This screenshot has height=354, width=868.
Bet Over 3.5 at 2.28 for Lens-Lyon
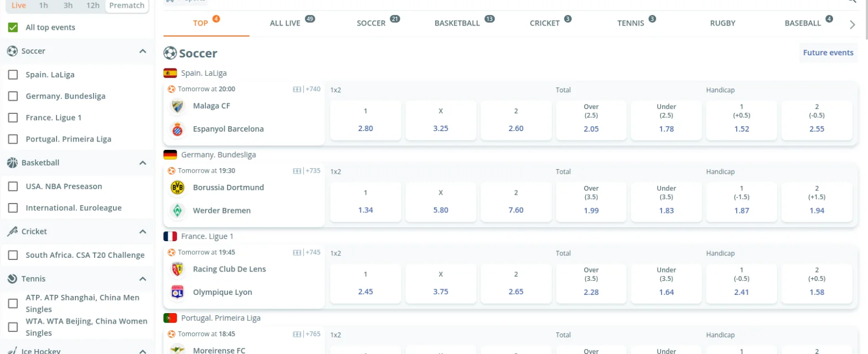591,283
